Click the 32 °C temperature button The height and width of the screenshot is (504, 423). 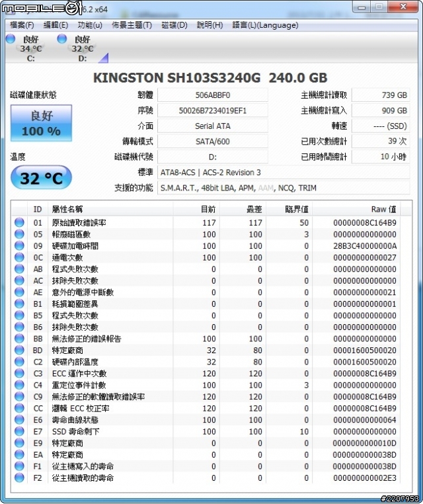(41, 178)
